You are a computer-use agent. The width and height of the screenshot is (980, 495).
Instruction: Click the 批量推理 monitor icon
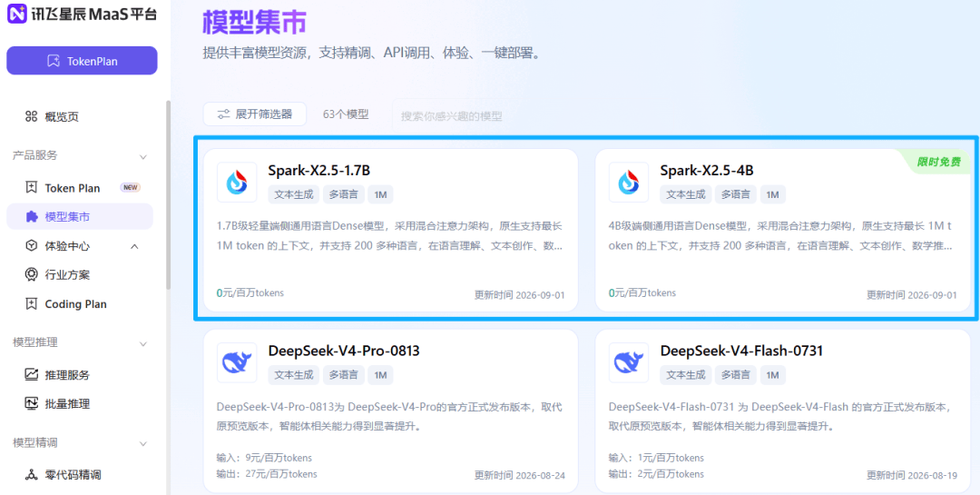click(x=31, y=403)
